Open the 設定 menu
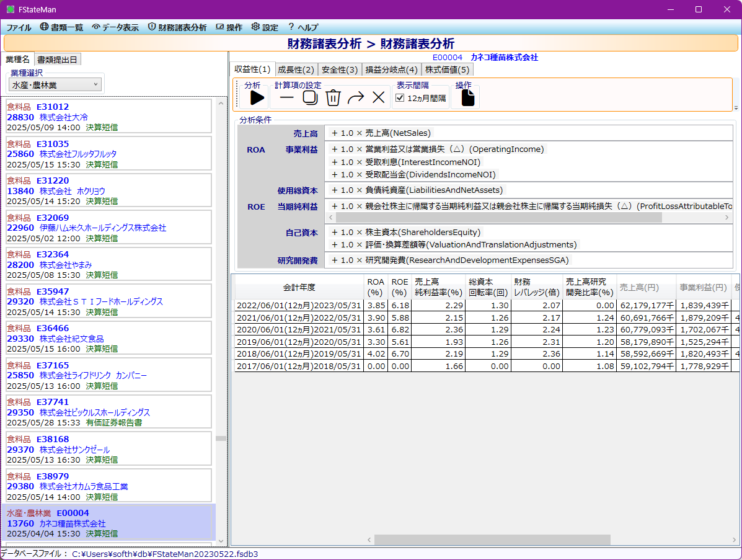 click(265, 27)
